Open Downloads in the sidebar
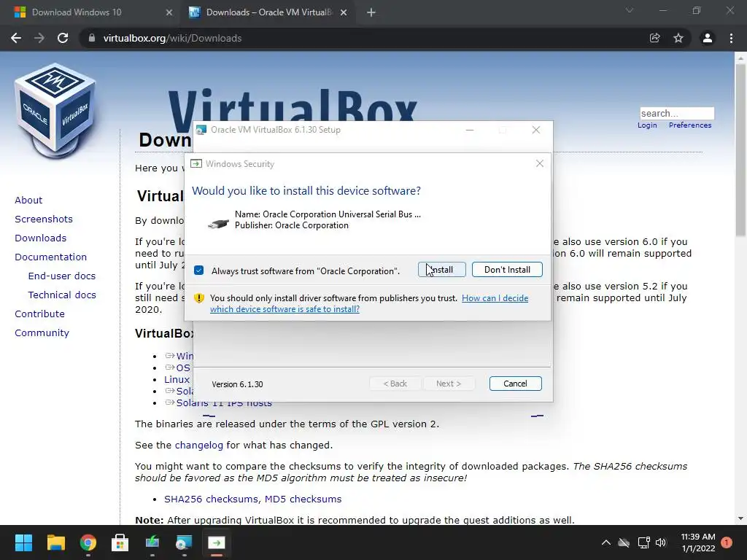 tap(41, 238)
